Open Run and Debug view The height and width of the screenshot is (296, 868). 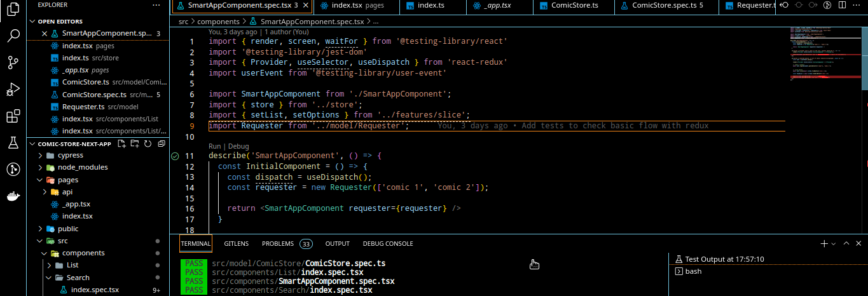point(13,90)
